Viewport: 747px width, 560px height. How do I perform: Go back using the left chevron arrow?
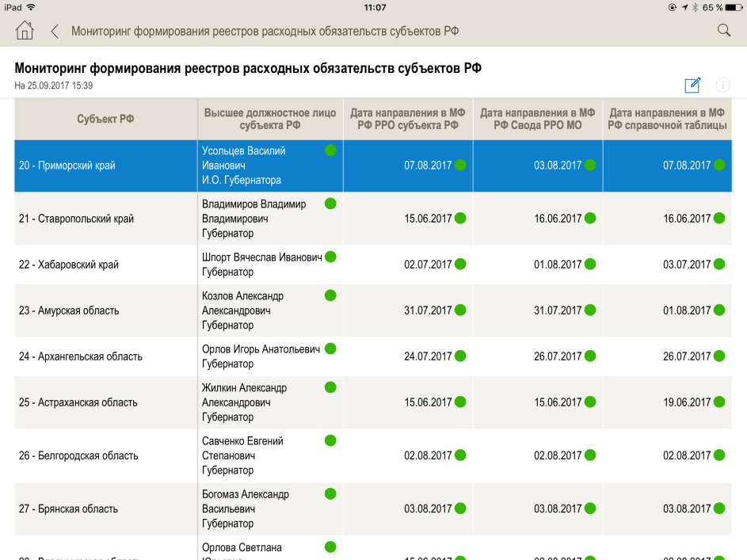(x=55, y=32)
